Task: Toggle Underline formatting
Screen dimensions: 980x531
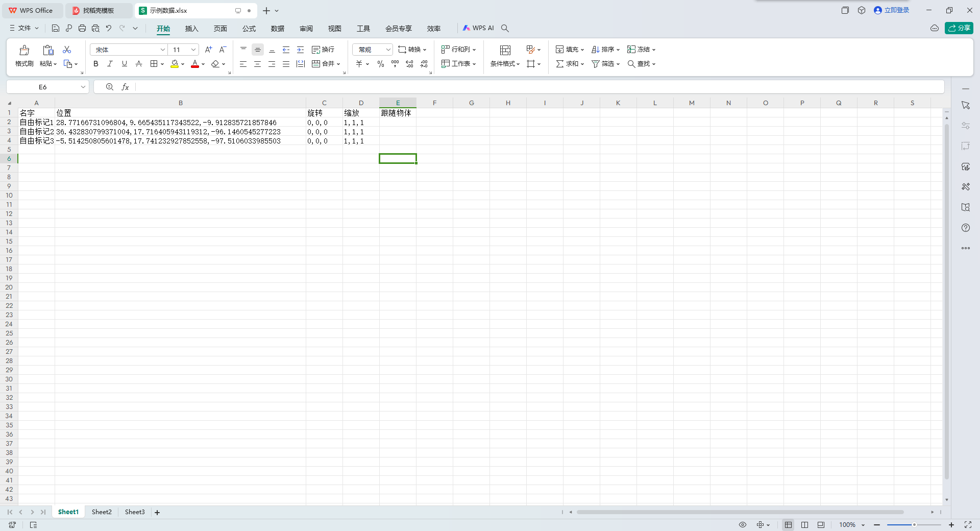Action: pyautogui.click(x=125, y=64)
